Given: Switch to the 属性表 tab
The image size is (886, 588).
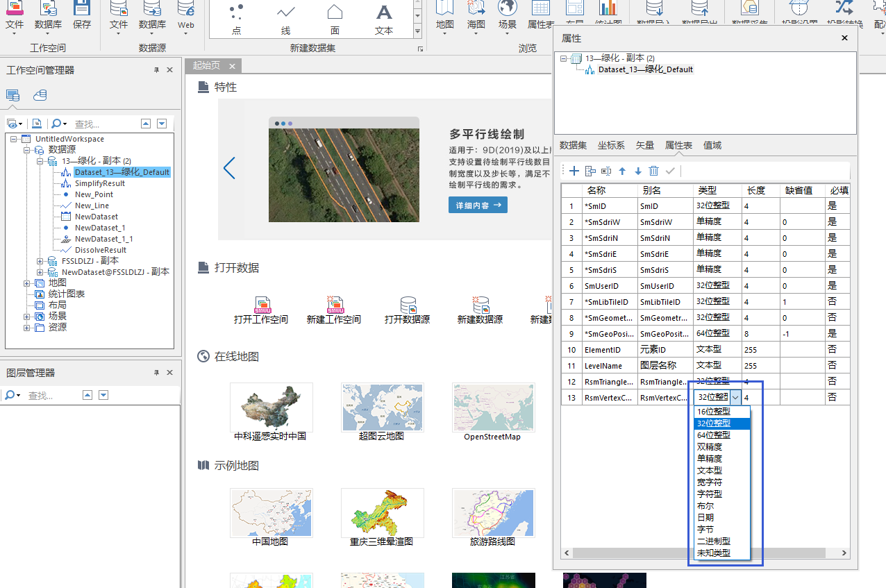Looking at the screenshot, I should [x=678, y=145].
